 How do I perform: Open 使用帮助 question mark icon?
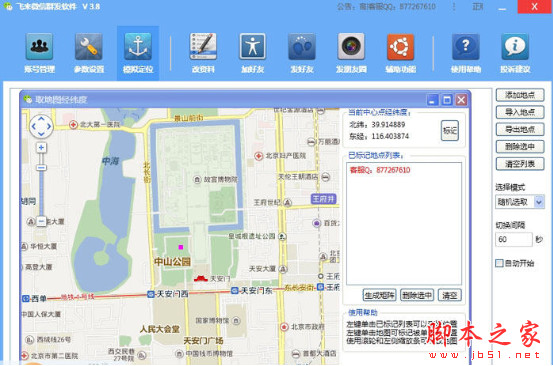(x=466, y=53)
